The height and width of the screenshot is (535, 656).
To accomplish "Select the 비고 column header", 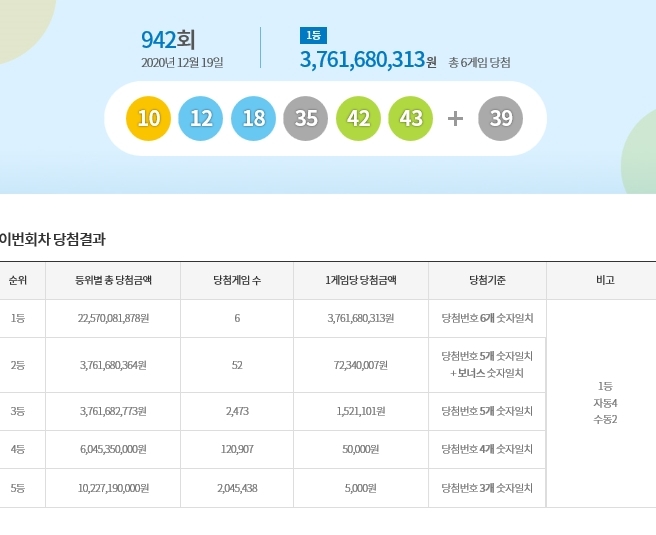I will pyautogui.click(x=605, y=280).
